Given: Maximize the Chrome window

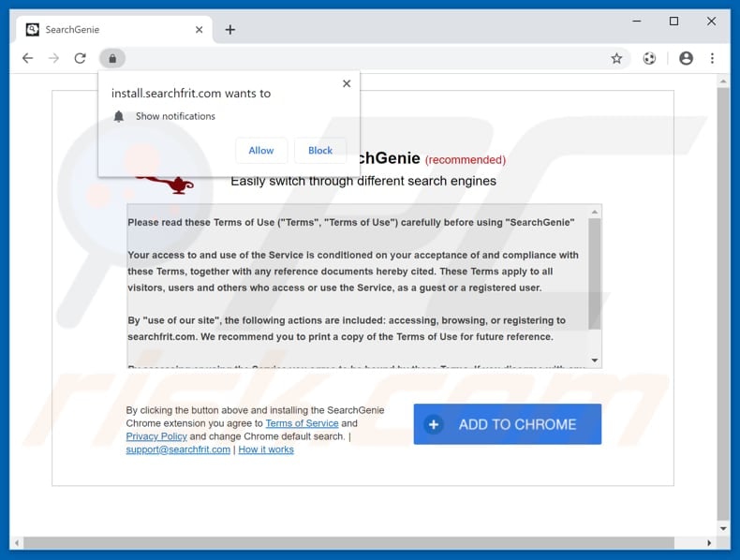Looking at the screenshot, I should pyautogui.click(x=673, y=22).
